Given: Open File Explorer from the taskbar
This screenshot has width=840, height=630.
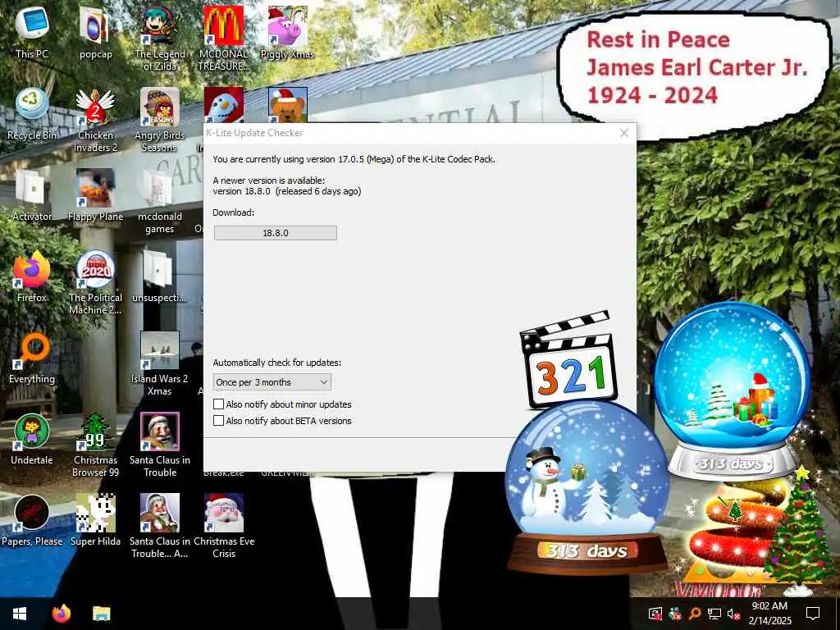Looking at the screenshot, I should click(x=101, y=614).
